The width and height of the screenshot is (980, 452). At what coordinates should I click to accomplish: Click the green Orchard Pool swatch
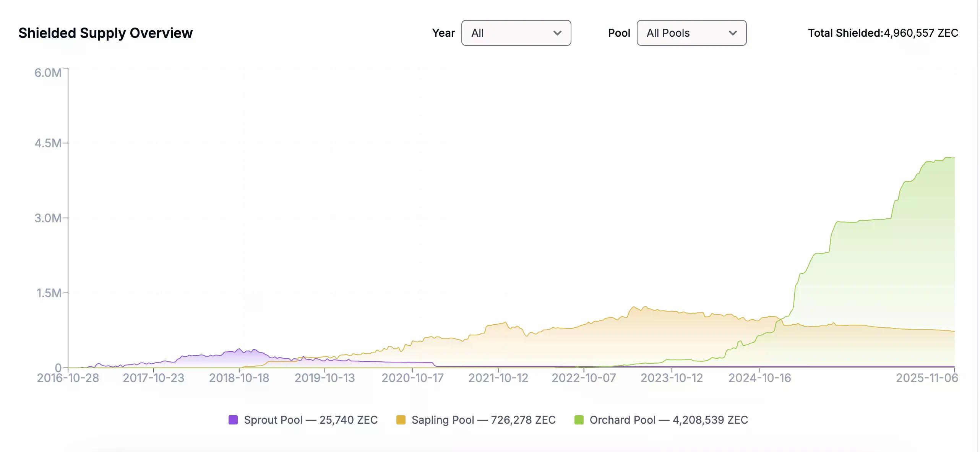[579, 420]
